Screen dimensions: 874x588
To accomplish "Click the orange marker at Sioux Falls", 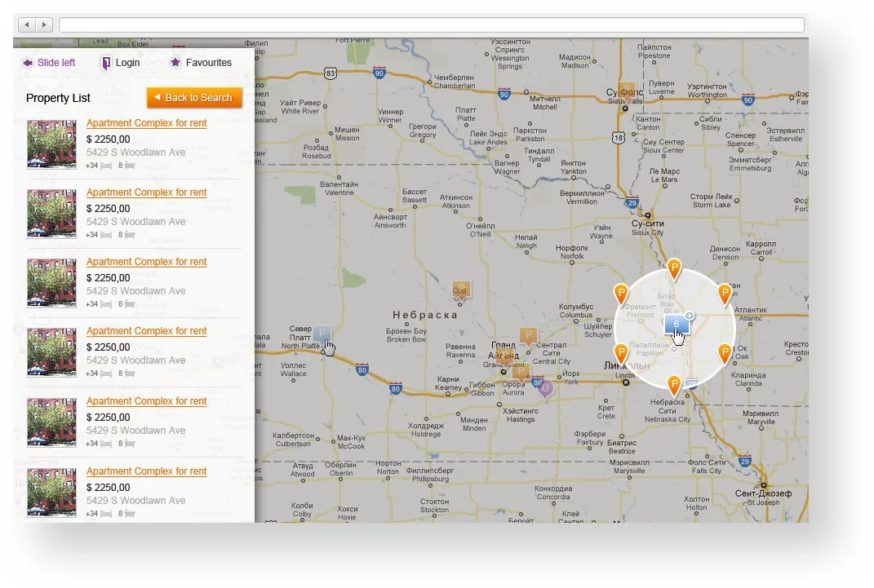I will tap(627, 92).
